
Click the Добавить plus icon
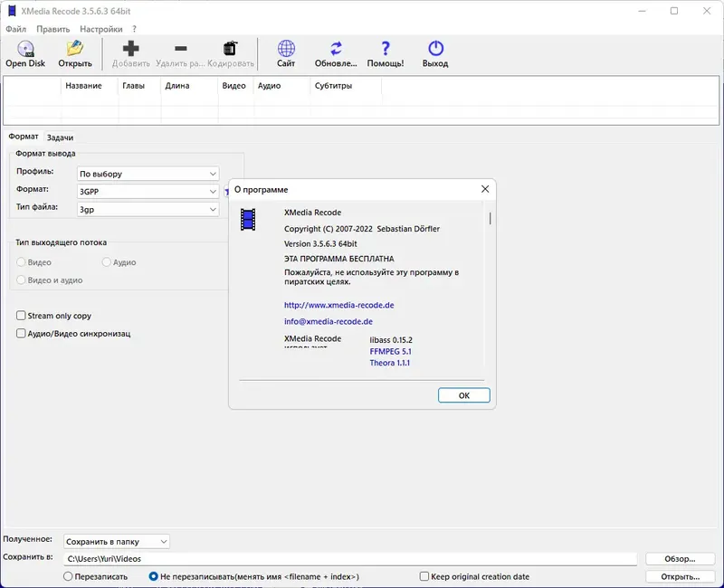[x=130, y=49]
